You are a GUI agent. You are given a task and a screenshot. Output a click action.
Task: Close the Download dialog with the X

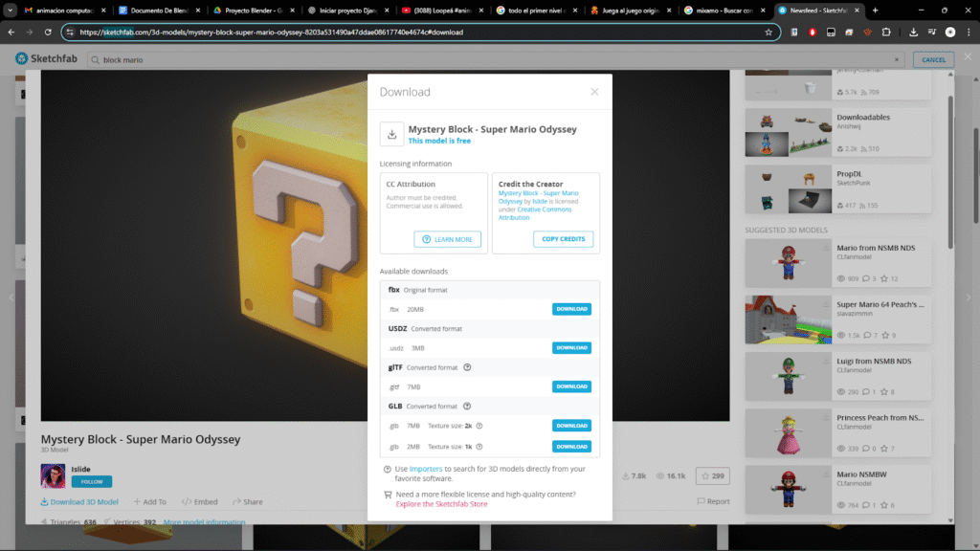594,92
